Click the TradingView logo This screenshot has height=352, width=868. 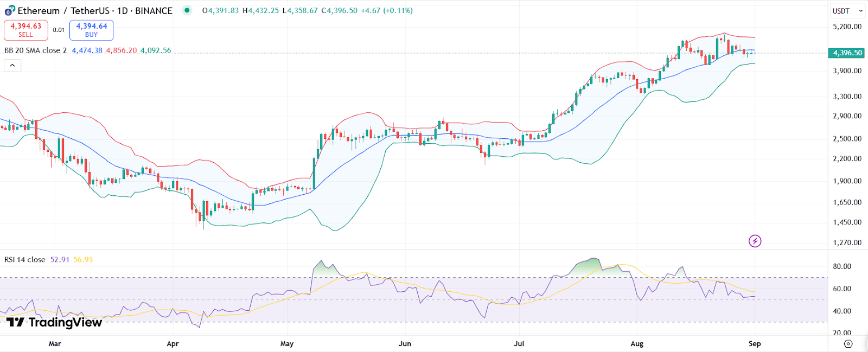54,323
